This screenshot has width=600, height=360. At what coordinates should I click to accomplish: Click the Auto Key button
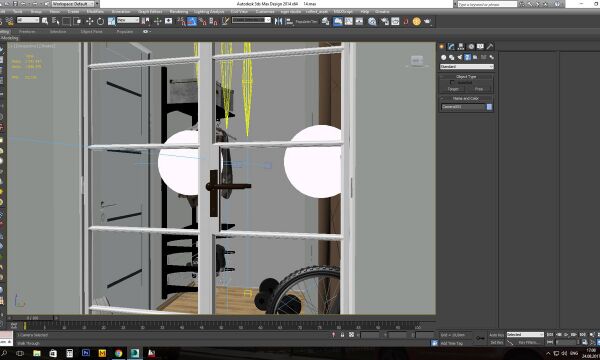click(496, 335)
